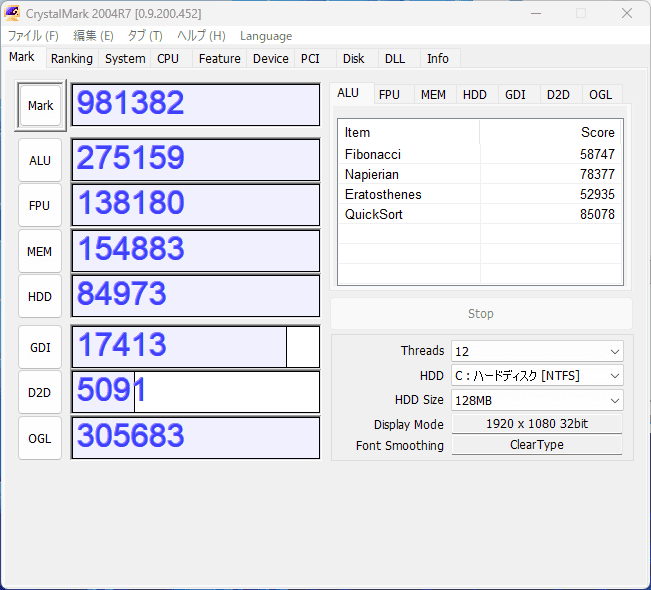651x590 pixels.
Task: Launch the MEM benchmark button
Action: pyautogui.click(x=40, y=251)
